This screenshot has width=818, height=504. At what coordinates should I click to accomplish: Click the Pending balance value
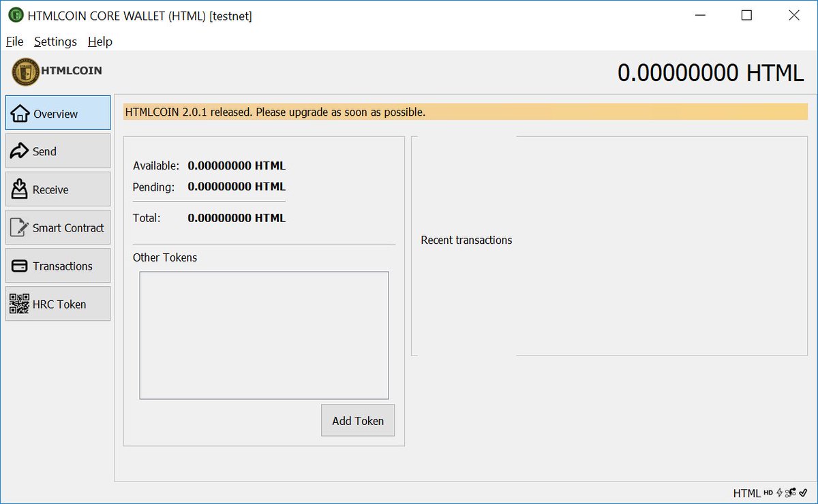pos(237,187)
